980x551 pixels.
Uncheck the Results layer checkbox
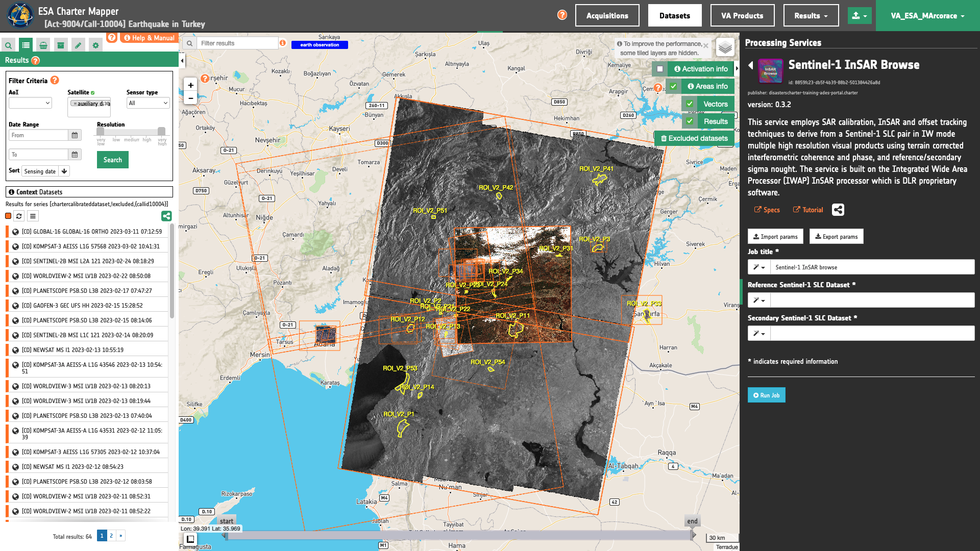pos(690,121)
